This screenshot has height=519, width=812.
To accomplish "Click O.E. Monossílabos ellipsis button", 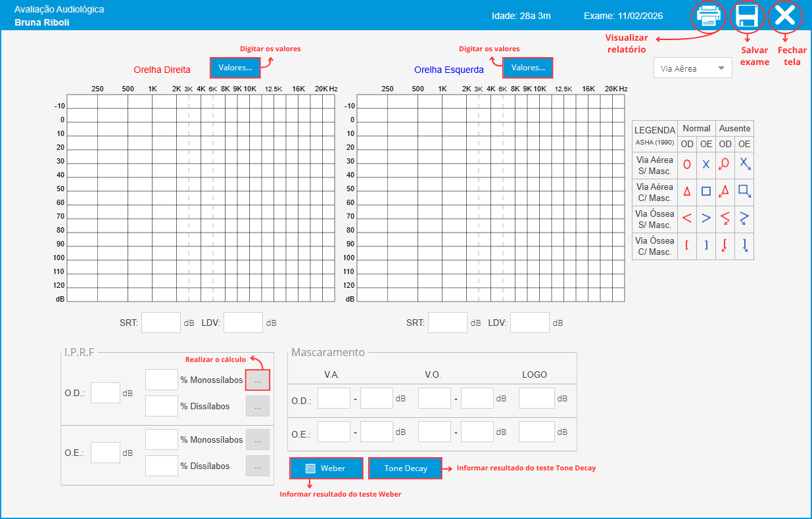I will 257,440.
